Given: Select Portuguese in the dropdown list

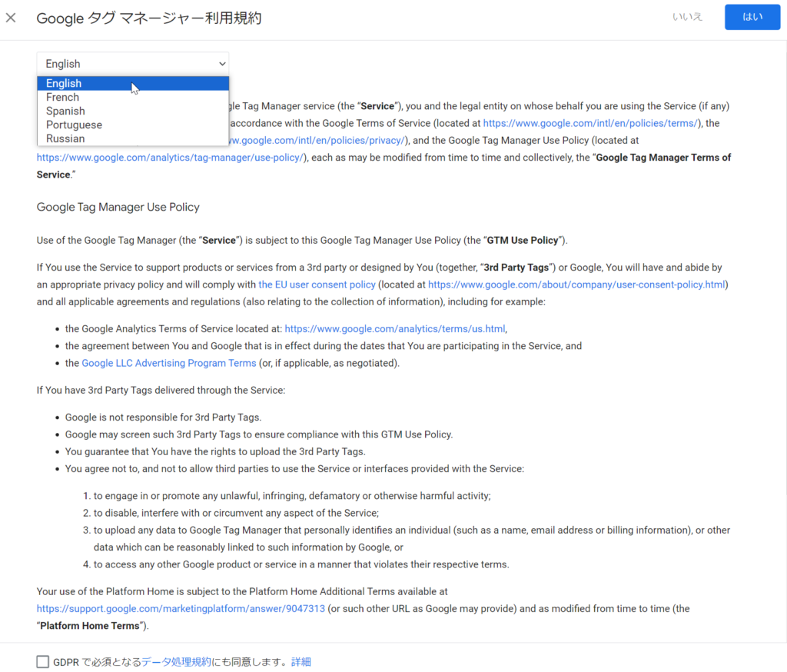Looking at the screenshot, I should (x=74, y=125).
